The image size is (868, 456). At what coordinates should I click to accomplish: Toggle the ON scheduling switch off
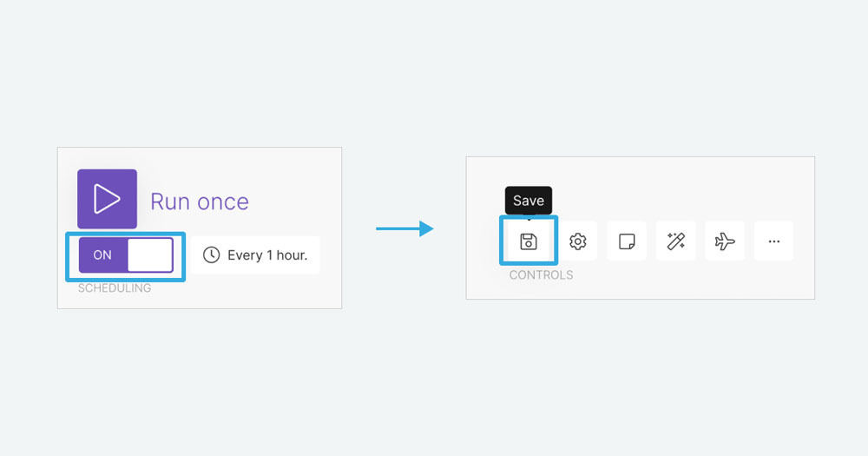(x=126, y=254)
